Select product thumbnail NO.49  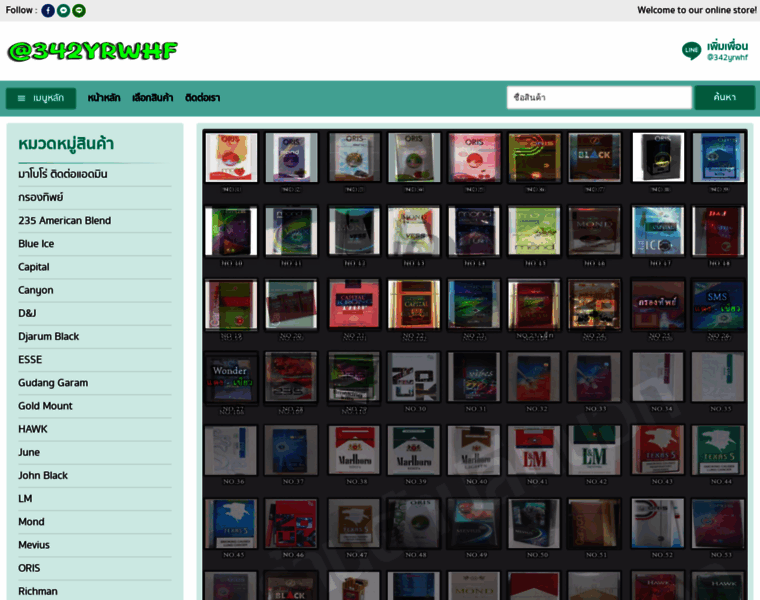[474, 523]
